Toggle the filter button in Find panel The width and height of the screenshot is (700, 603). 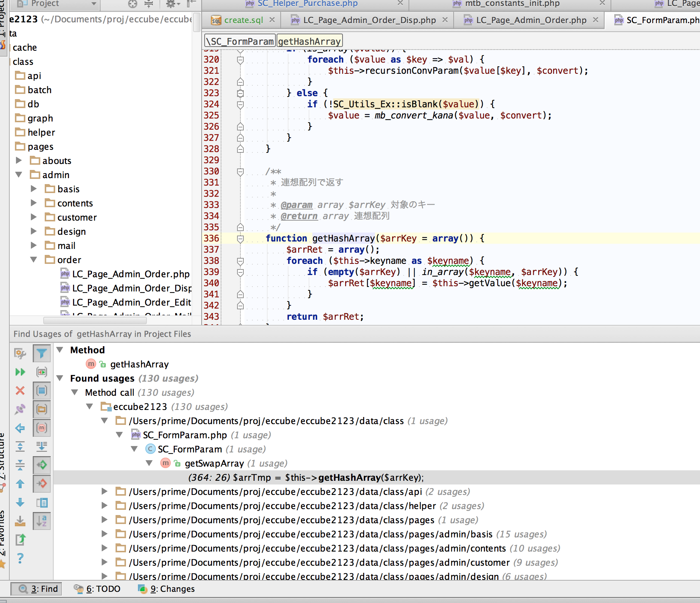42,353
